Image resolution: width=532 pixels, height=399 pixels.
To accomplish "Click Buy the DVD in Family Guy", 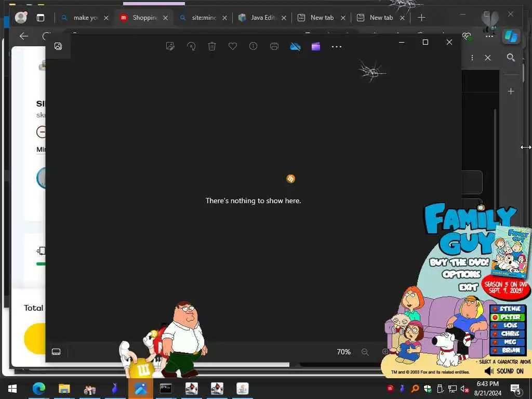I will point(459,262).
